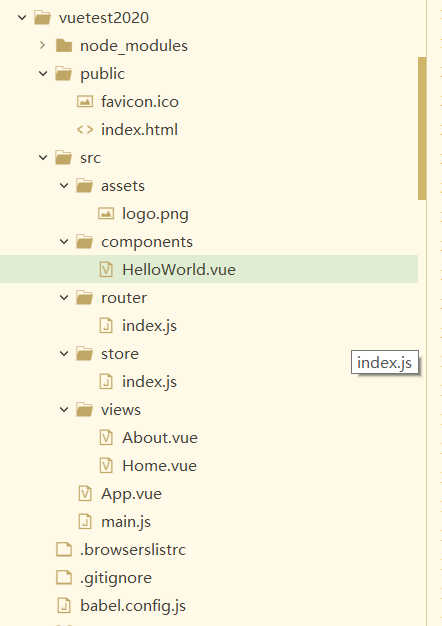The height and width of the screenshot is (626, 442).
Task: Select main.js file
Action: pos(126,522)
